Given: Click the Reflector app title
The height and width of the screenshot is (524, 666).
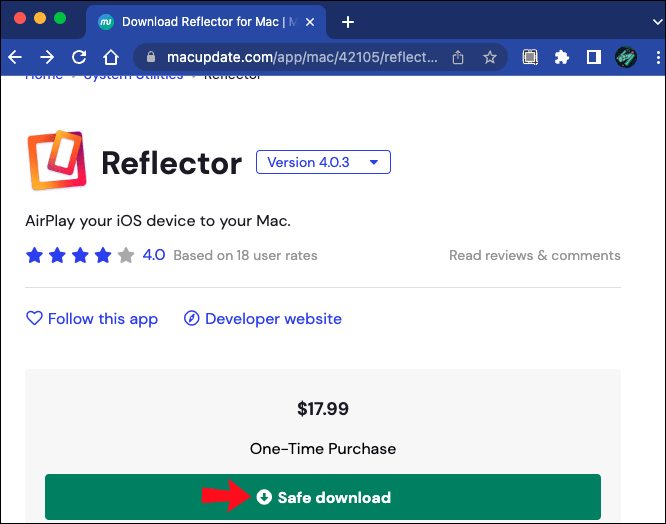Looking at the screenshot, I should pyautogui.click(x=172, y=163).
